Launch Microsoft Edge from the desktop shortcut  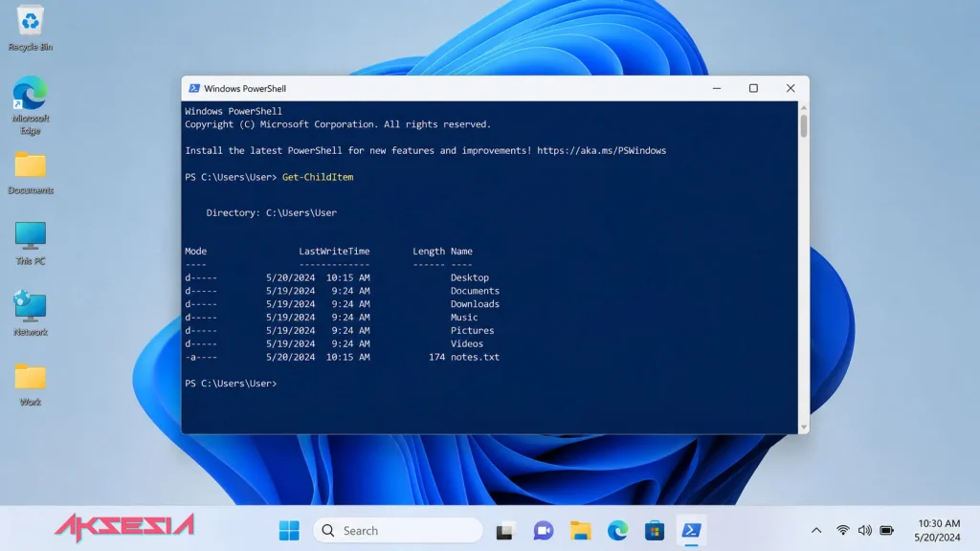(30, 105)
